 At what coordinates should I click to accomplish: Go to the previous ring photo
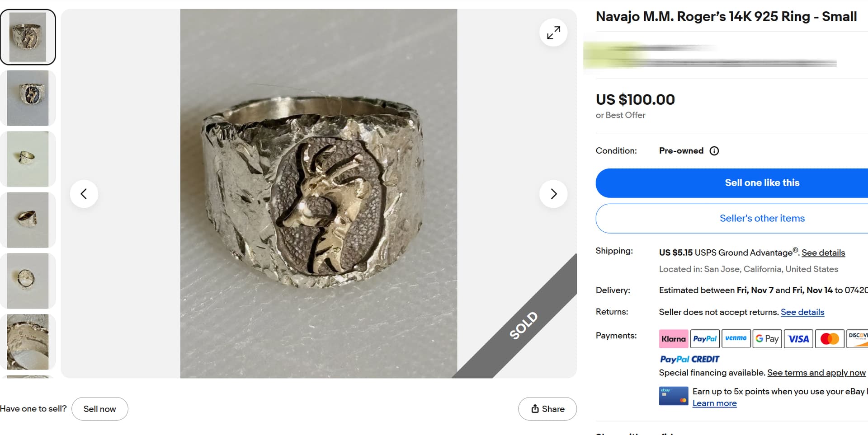click(x=84, y=194)
